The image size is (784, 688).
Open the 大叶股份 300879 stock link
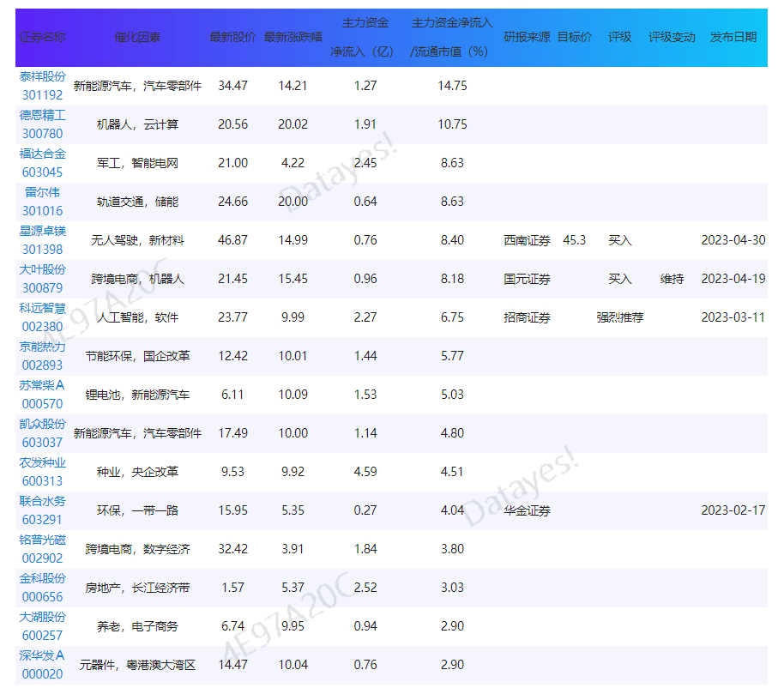43,279
